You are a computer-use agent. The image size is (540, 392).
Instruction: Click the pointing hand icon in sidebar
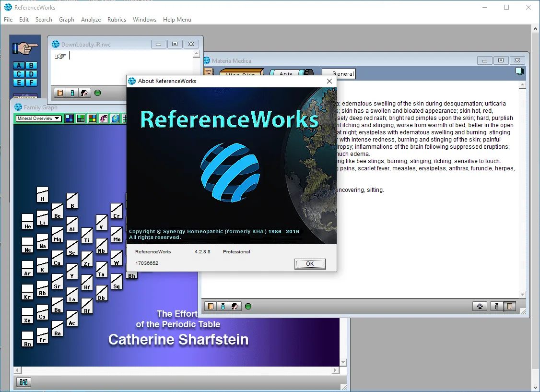point(25,48)
